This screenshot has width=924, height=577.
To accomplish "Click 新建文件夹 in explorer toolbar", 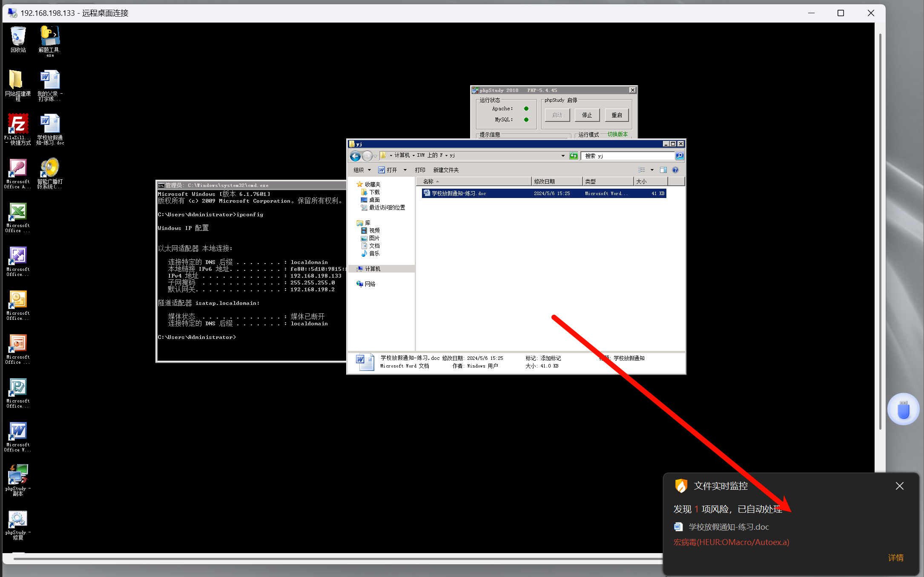I will pyautogui.click(x=446, y=170).
